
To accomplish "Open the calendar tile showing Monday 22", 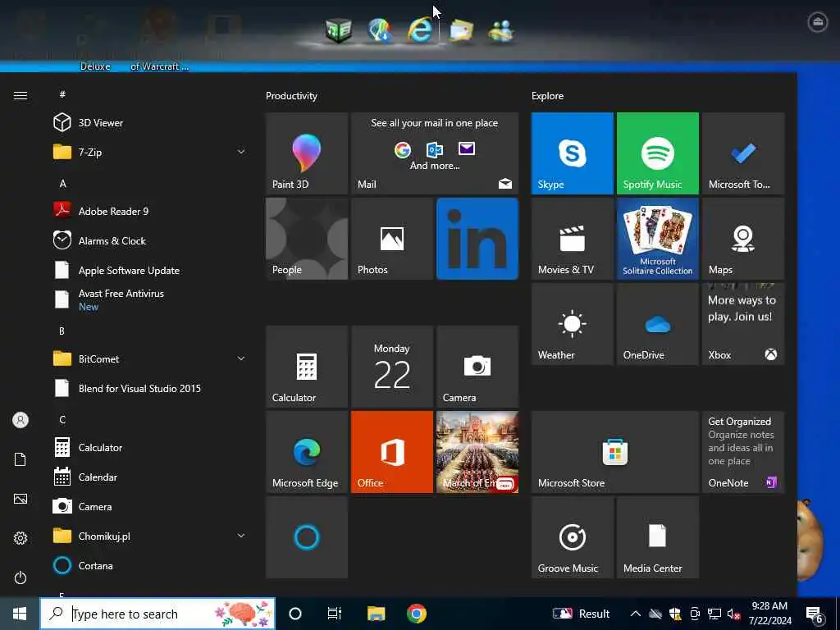I will pos(391,367).
